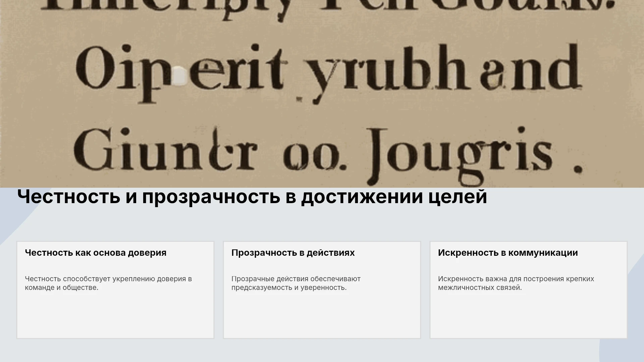This screenshot has width=644, height=362.
Task: Click empty area of third card
Action: coord(529,315)
